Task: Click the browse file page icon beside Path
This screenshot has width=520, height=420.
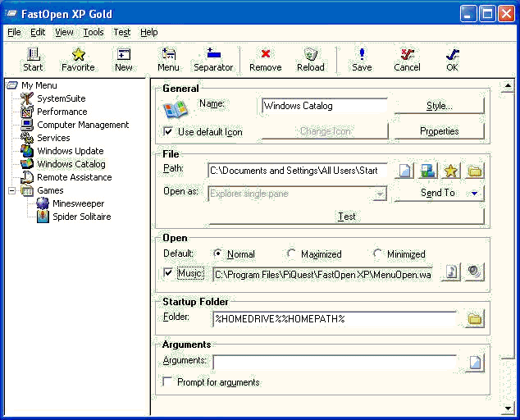Action: coord(404,171)
